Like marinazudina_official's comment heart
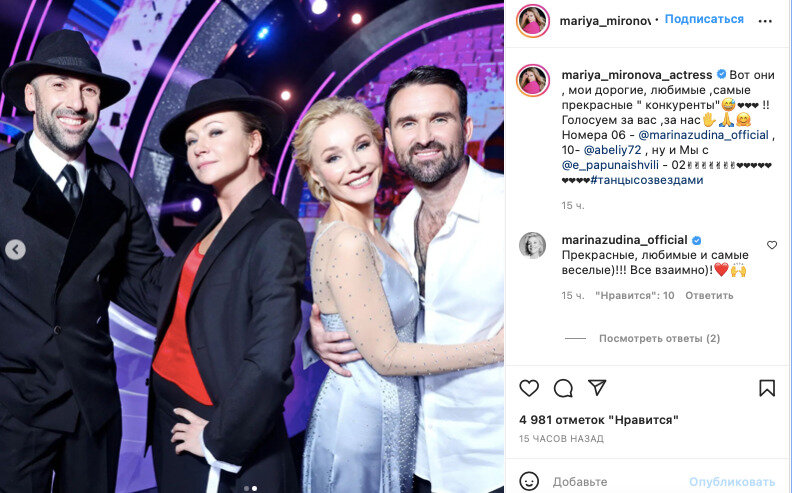Image resolution: width=792 pixels, height=493 pixels. click(772, 245)
